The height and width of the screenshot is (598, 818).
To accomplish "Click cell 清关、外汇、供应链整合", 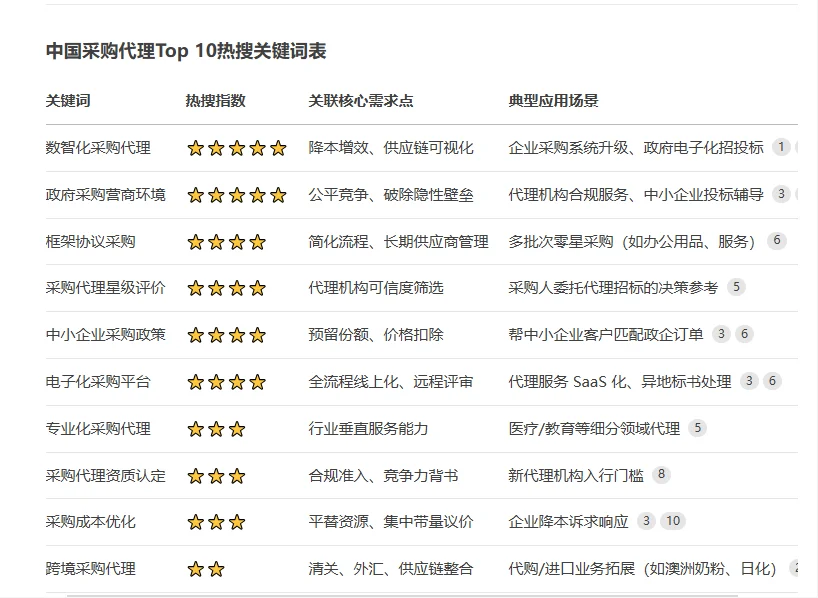I will coord(391,568).
